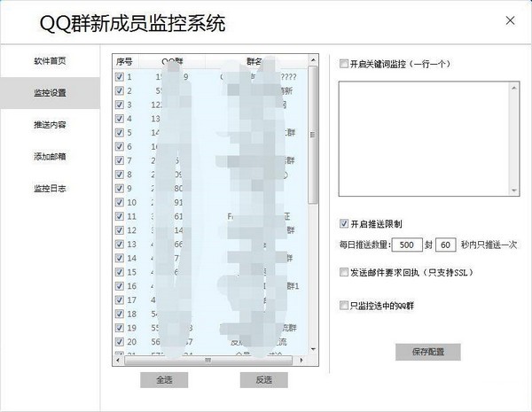
Task: Toggle the checkbox for row 3
Action: point(120,105)
